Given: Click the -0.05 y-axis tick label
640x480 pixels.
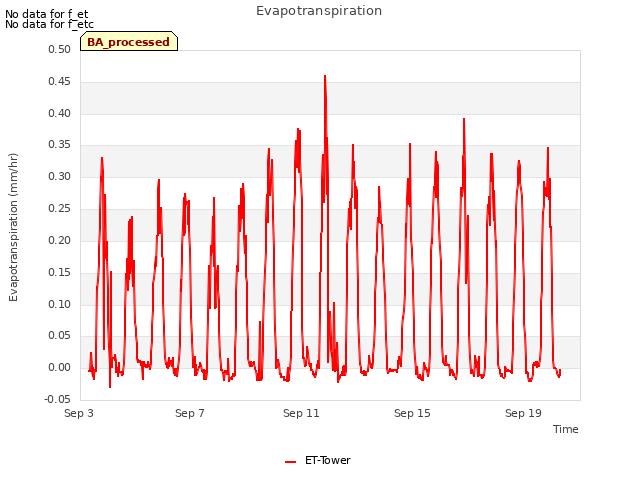Looking at the screenshot, I should click(57, 399).
